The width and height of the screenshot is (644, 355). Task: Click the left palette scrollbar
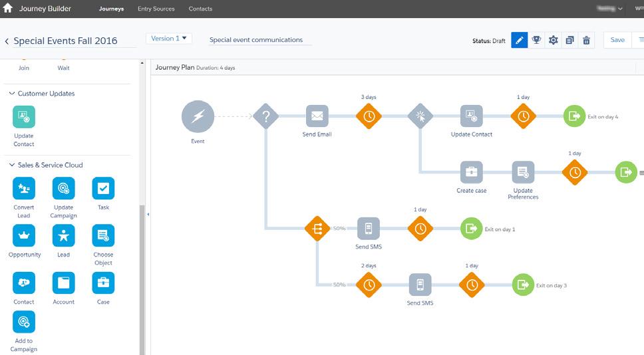(x=142, y=279)
